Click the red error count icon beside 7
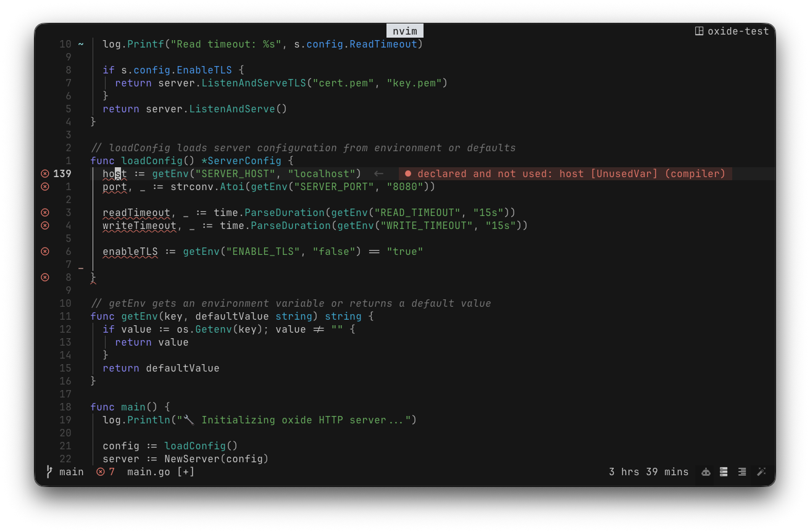 pos(101,472)
